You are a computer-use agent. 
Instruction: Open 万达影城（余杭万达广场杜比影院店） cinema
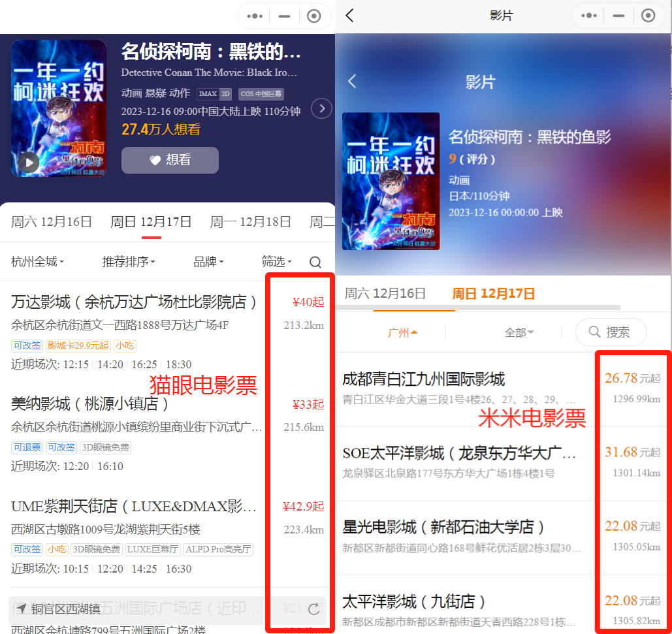(133, 302)
